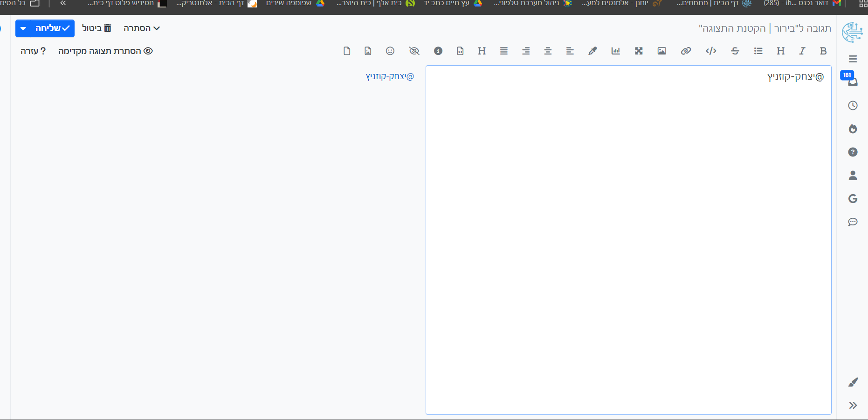The height and width of the screenshot is (420, 868).
Task: Expand the הסתרה dropdown
Action: (141, 28)
